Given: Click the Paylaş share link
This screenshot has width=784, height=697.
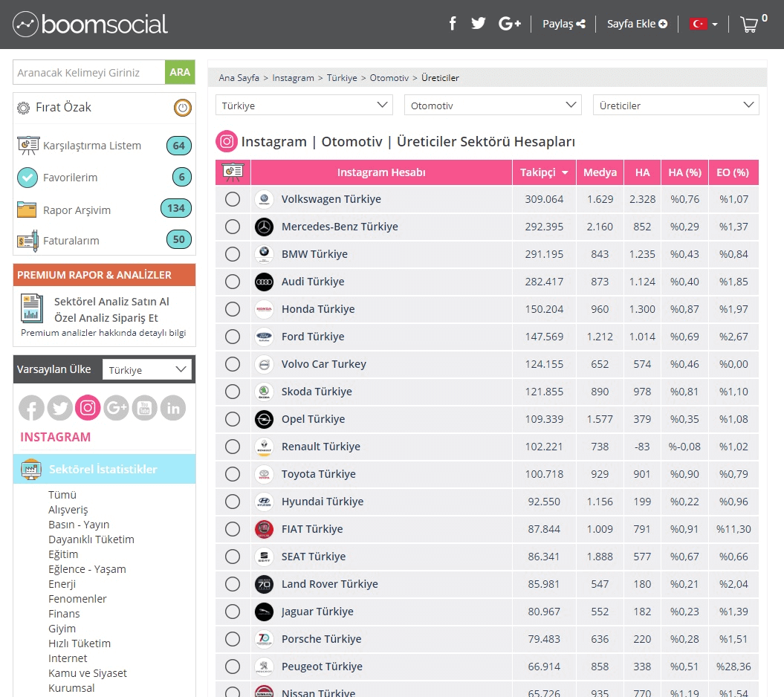Looking at the screenshot, I should [x=563, y=24].
